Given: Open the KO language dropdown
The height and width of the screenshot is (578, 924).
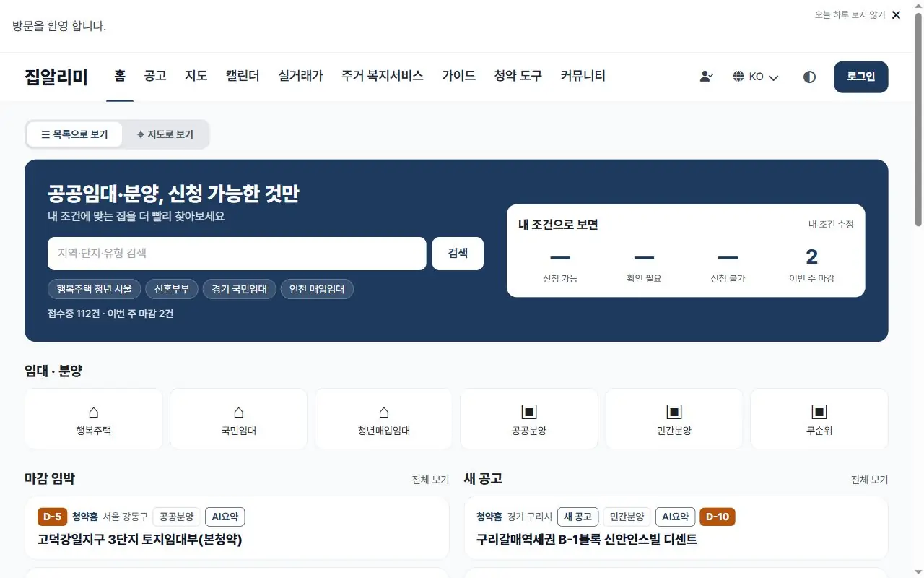Looking at the screenshot, I should click(756, 77).
